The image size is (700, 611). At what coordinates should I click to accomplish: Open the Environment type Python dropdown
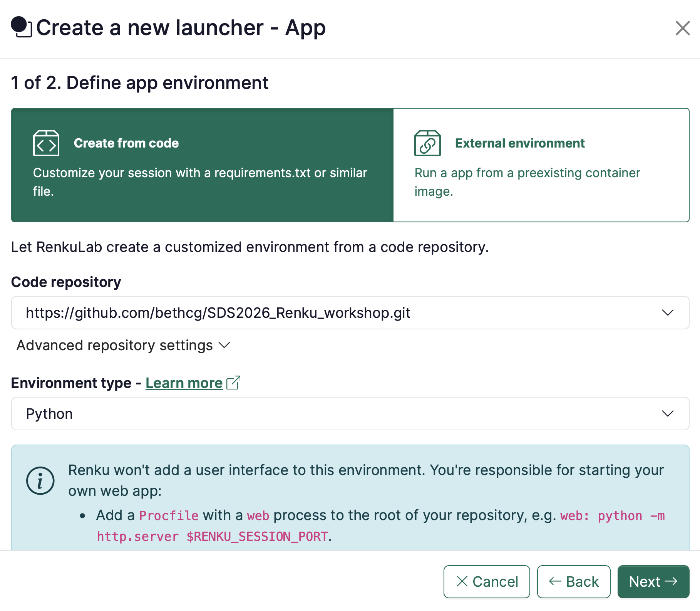click(x=350, y=413)
